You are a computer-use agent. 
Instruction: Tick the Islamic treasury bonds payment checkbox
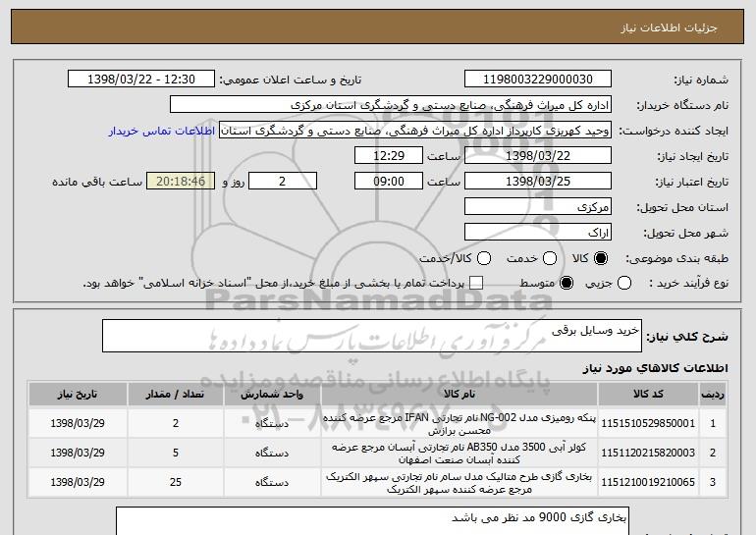point(476,284)
